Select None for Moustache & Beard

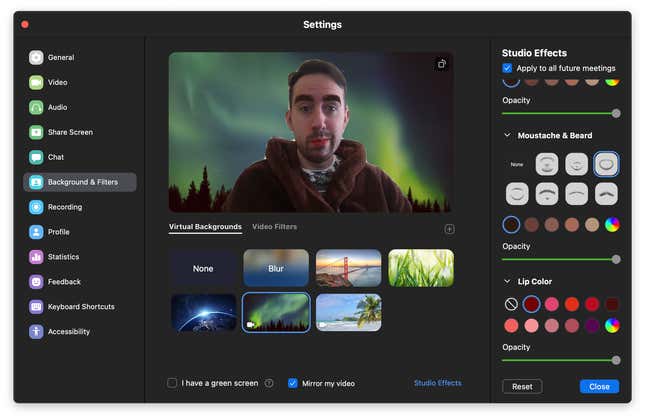pos(517,164)
